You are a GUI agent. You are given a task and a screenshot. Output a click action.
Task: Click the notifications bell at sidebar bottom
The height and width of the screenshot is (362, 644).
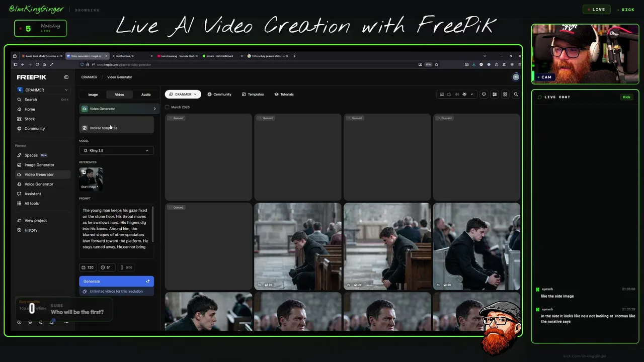click(51, 322)
